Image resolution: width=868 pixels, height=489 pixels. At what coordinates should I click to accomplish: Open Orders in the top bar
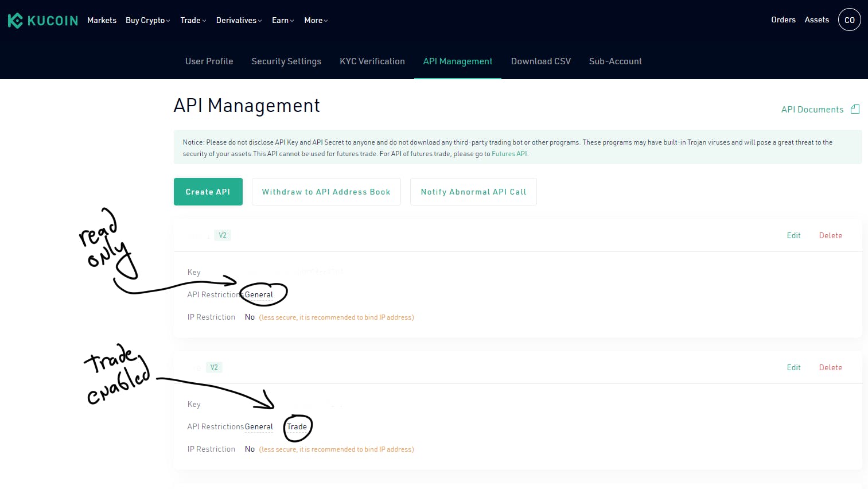click(x=783, y=20)
